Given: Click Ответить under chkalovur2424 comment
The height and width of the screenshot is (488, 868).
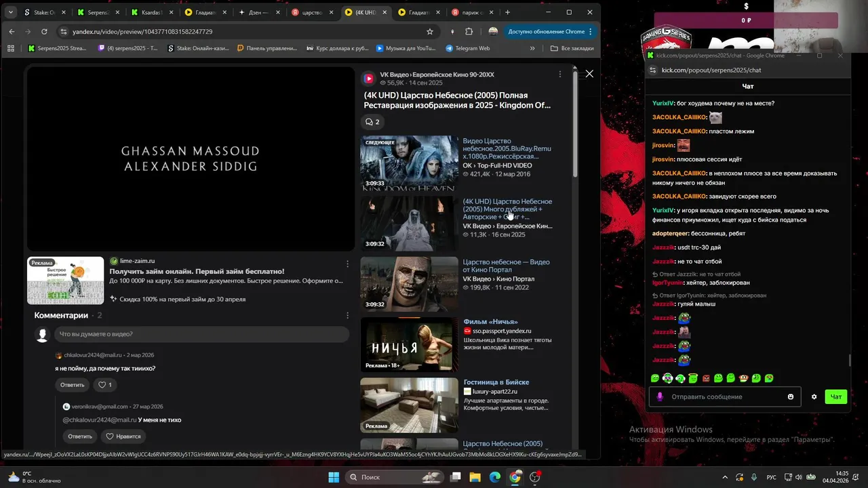Looking at the screenshot, I should pyautogui.click(x=73, y=385).
